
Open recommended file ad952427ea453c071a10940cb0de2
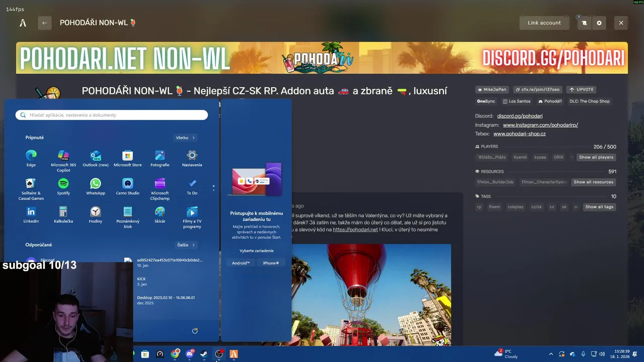point(164,262)
